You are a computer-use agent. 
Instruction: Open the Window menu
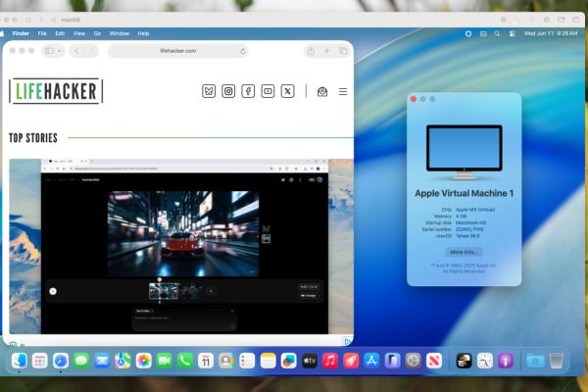point(120,33)
